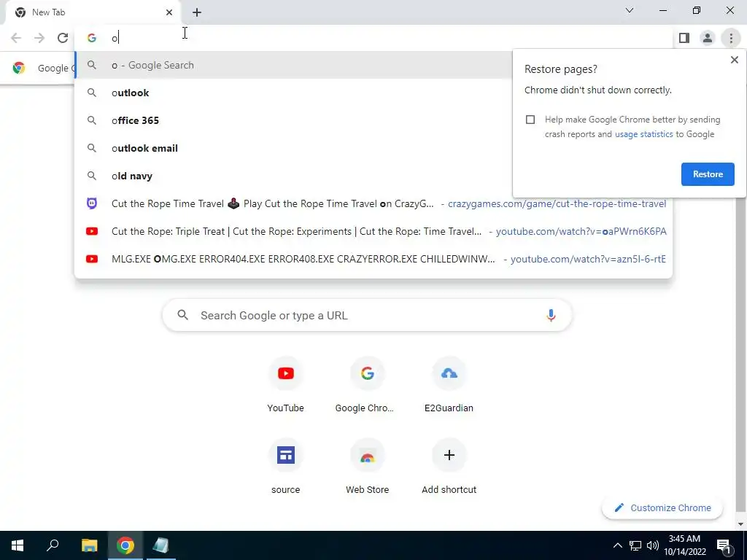The width and height of the screenshot is (747, 560).
Task: Show hidden system tray icons
Action: coord(617,545)
